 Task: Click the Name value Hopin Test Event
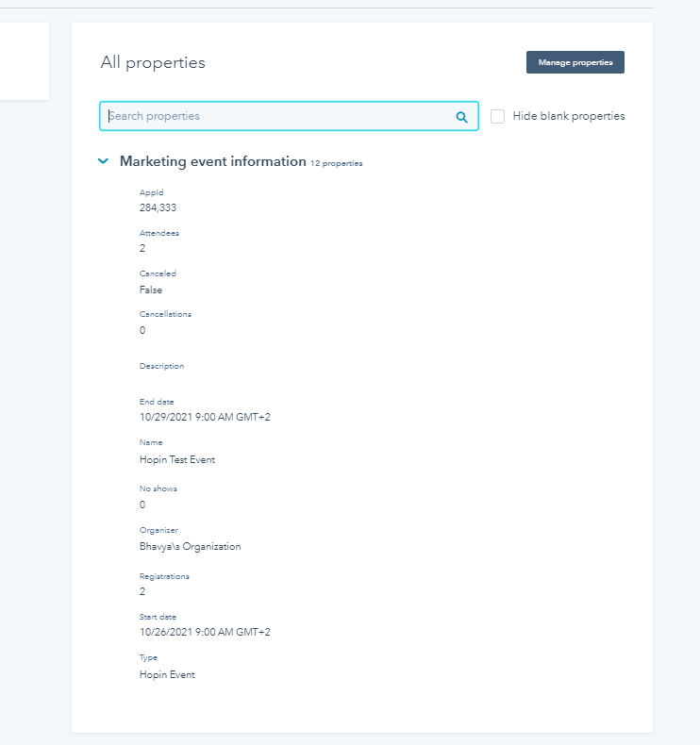[177, 459]
